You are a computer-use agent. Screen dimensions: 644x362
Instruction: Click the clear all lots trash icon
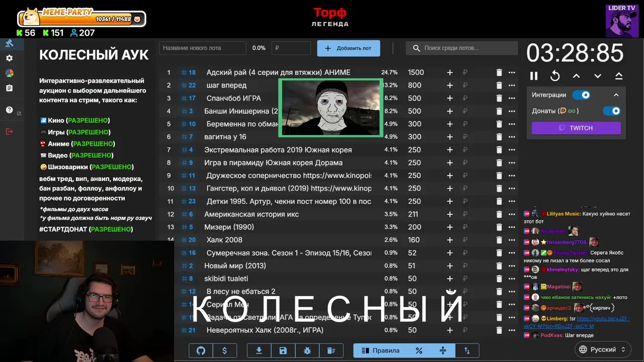point(331,350)
